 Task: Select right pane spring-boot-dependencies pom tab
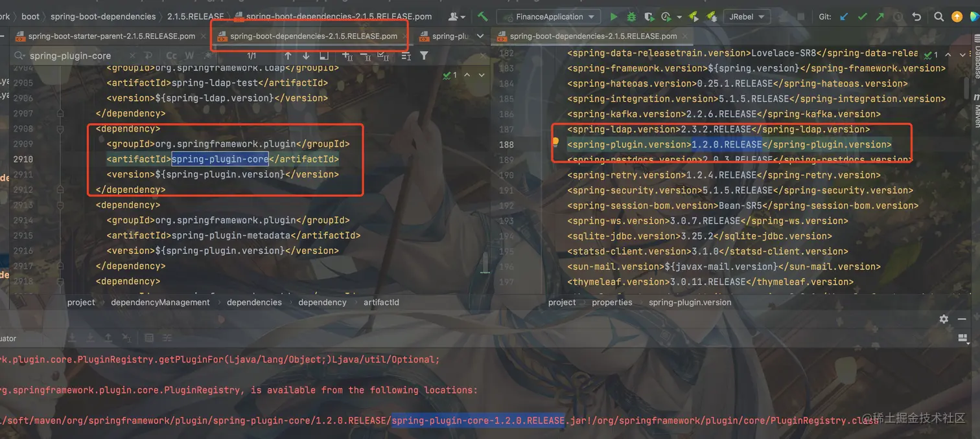[593, 36]
